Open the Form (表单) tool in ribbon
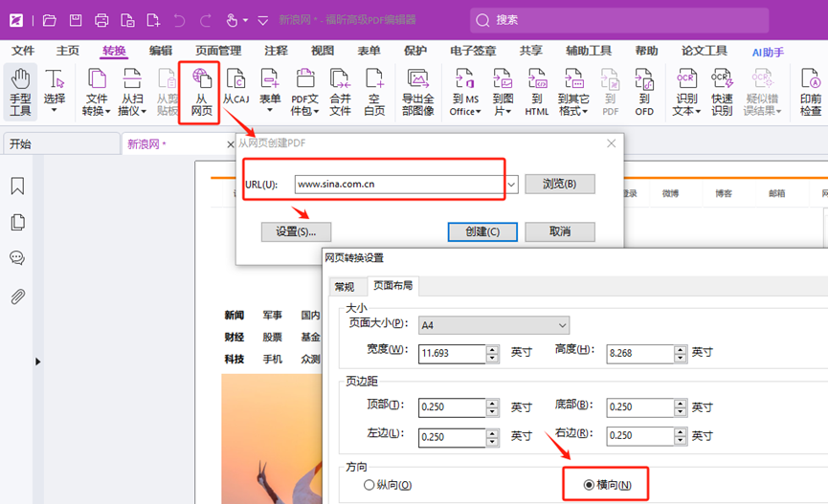 (x=270, y=91)
